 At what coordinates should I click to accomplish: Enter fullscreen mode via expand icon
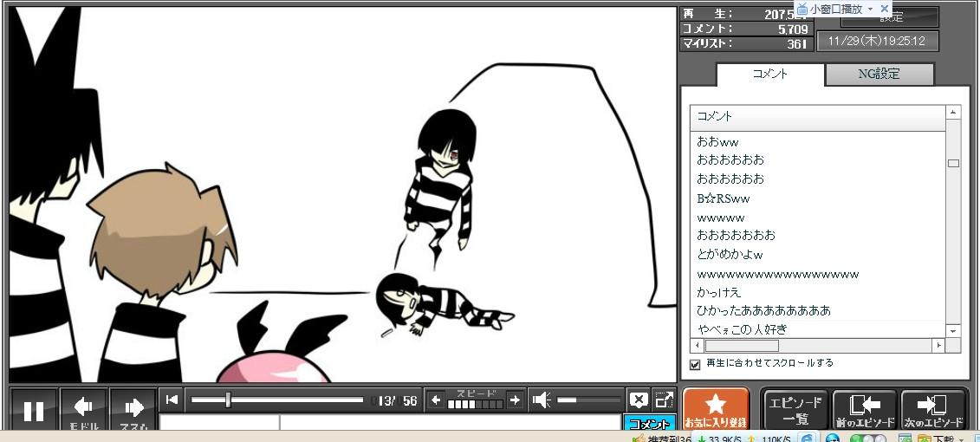[x=664, y=400]
